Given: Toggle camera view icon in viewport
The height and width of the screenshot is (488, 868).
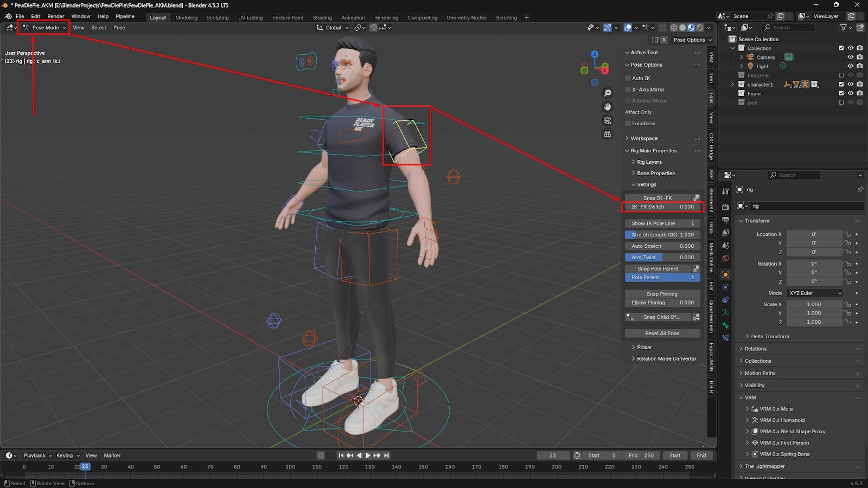Looking at the screenshot, I should click(608, 120).
